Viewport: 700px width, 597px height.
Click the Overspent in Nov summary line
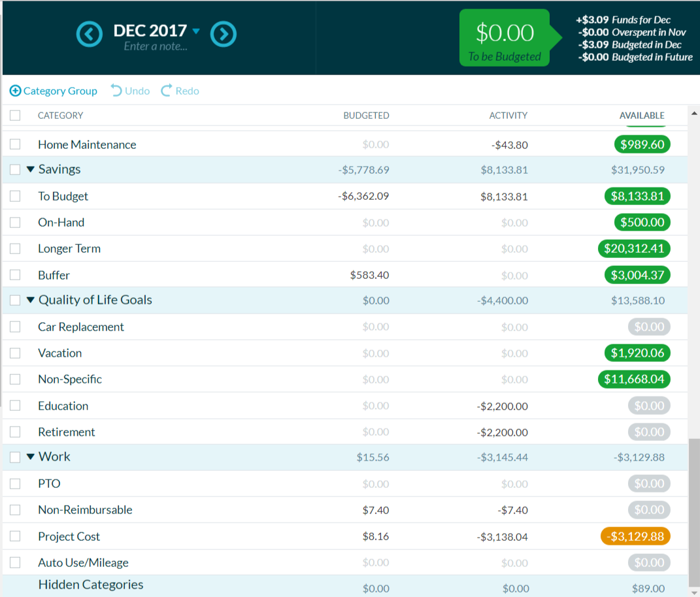632,32
